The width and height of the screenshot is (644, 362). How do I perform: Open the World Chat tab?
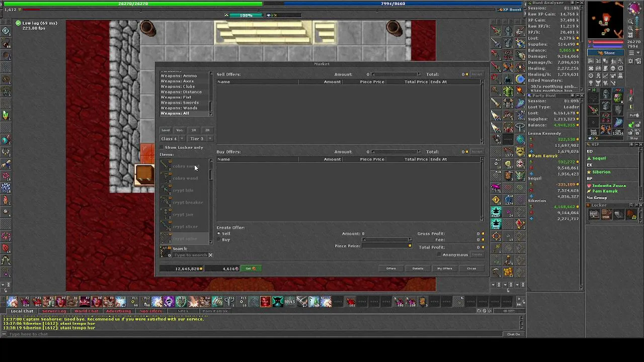click(x=86, y=311)
